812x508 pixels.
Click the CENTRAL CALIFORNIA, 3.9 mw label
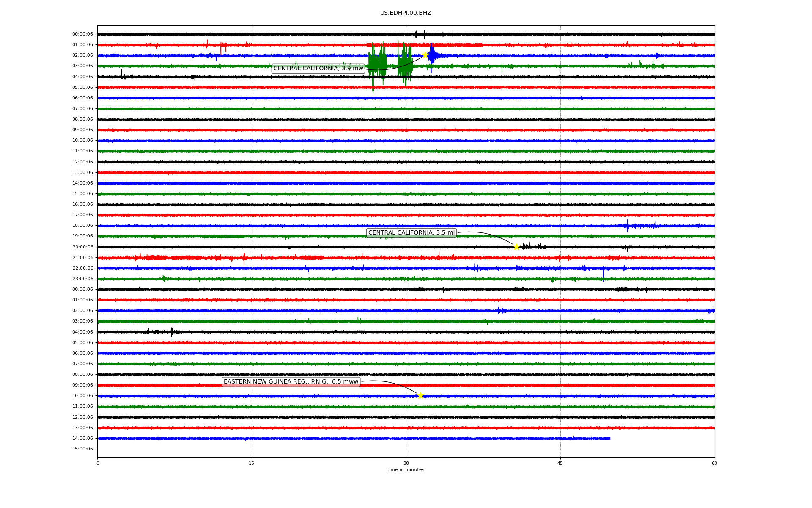click(318, 69)
